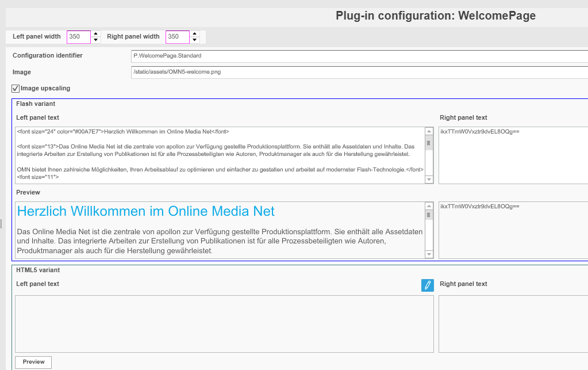Decrease Right panel width with down arrow
This screenshot has height=370, width=588.
[195, 40]
